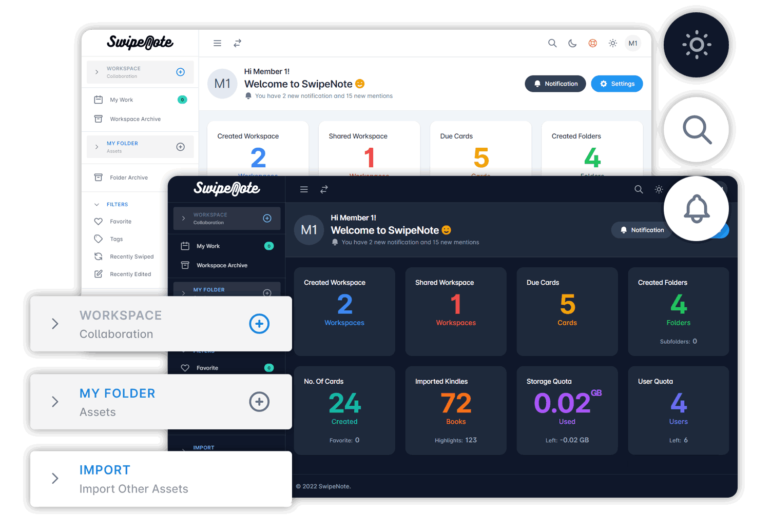Click the enlarged bell notification circle
The image size is (771, 532).
pyautogui.click(x=697, y=208)
